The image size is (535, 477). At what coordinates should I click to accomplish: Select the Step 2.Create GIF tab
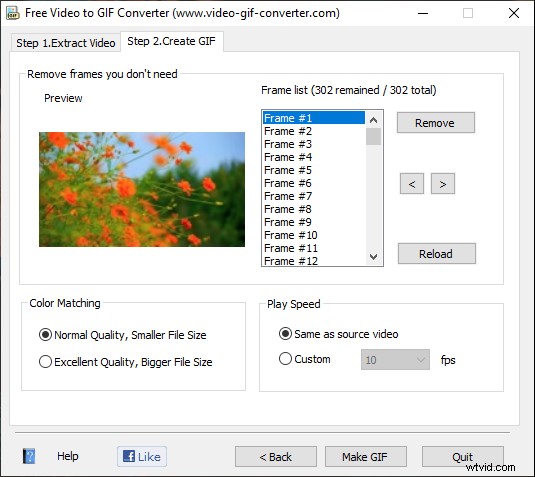coord(172,41)
